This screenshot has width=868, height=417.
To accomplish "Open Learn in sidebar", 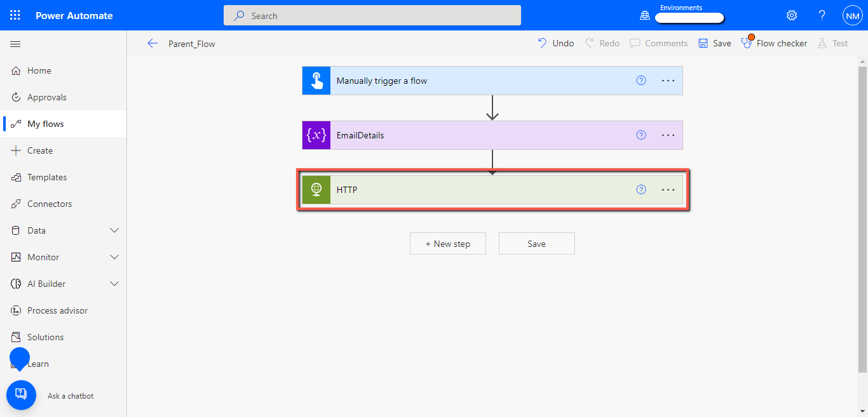I will (x=63, y=364).
